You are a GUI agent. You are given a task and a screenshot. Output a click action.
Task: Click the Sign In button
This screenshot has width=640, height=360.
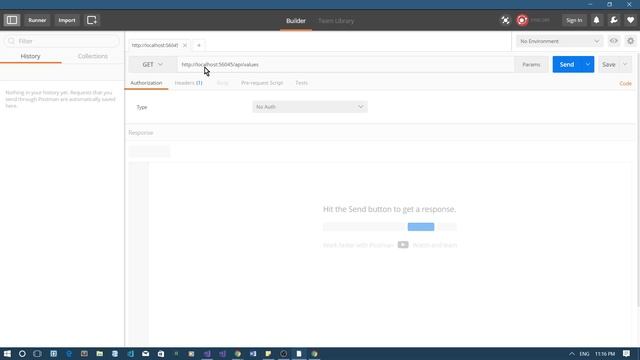pyautogui.click(x=574, y=20)
